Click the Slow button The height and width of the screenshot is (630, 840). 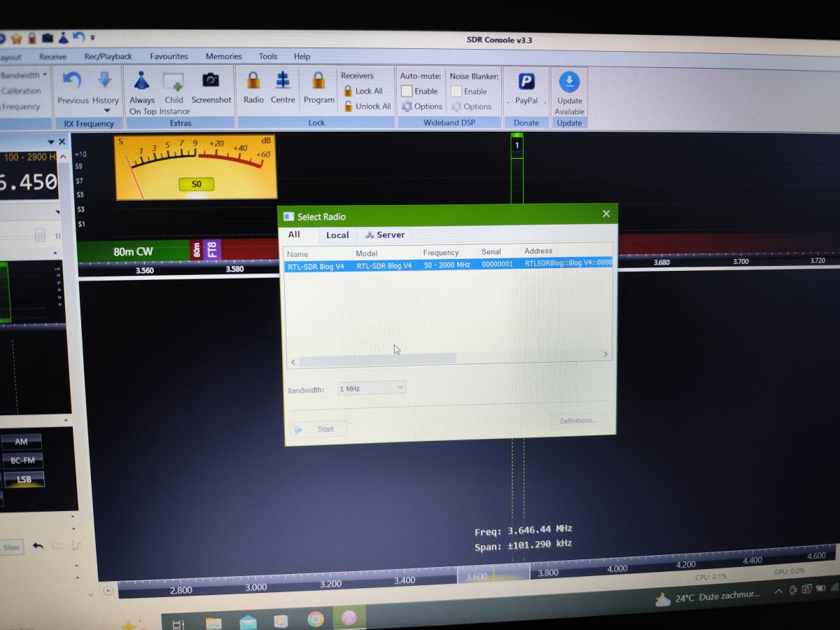coord(12,547)
